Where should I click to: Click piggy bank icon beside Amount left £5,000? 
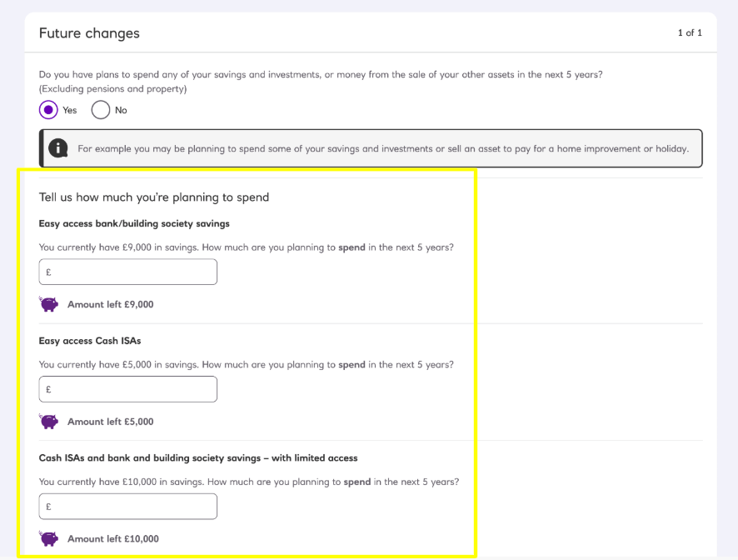point(49,422)
